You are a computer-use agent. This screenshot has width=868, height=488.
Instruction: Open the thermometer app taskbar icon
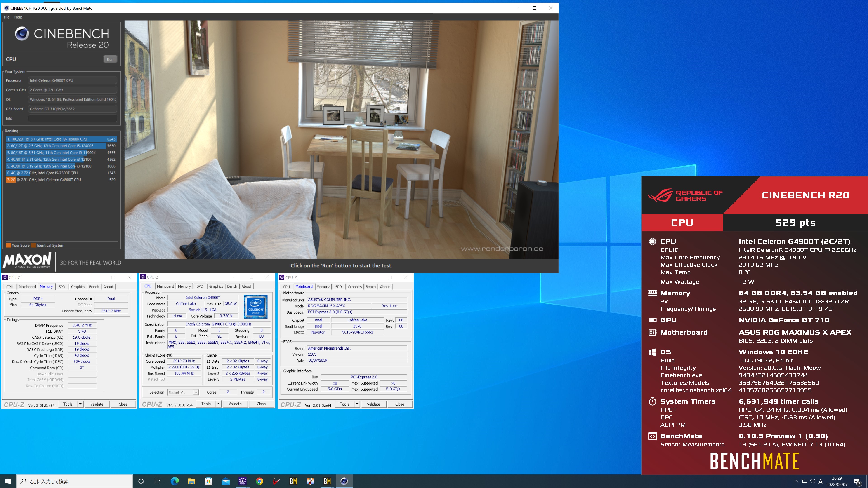point(310,481)
